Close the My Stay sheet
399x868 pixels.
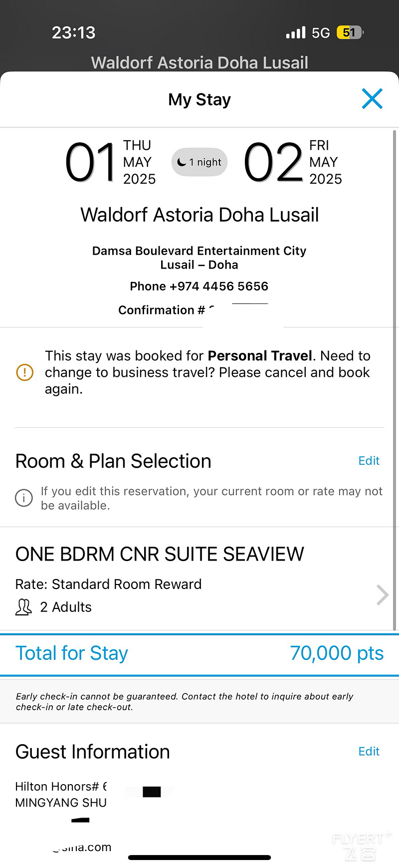tap(372, 99)
